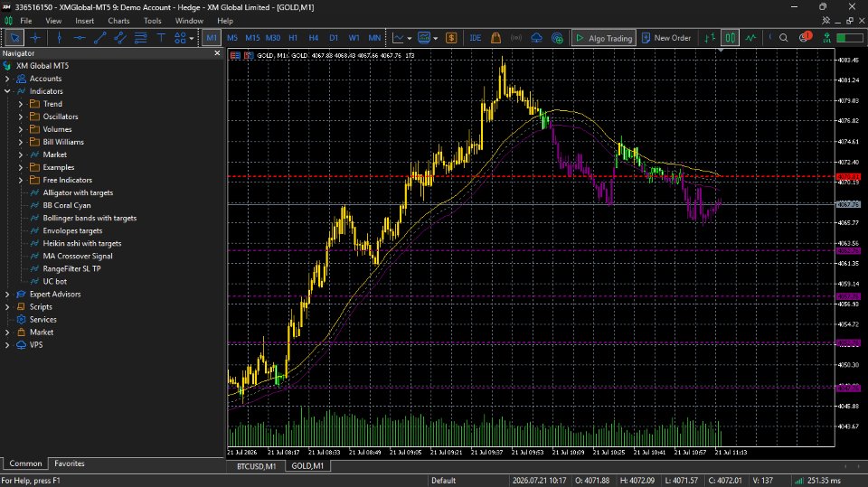This screenshot has height=487, width=868.
Task: Open the Charts menu
Action: [x=118, y=21]
